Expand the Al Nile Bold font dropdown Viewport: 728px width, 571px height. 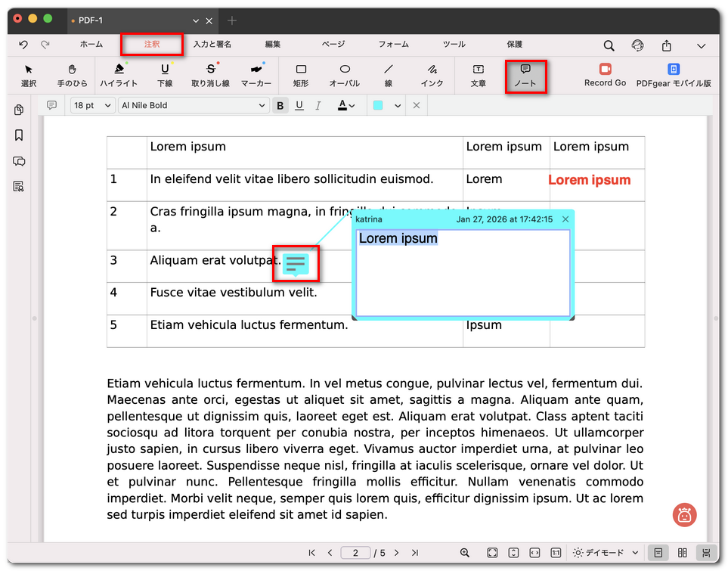click(194, 106)
